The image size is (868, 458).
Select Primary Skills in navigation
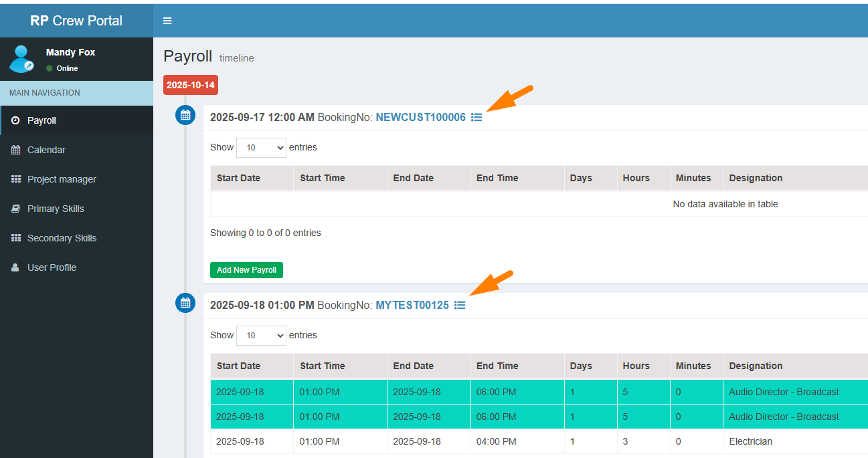[x=76, y=209]
